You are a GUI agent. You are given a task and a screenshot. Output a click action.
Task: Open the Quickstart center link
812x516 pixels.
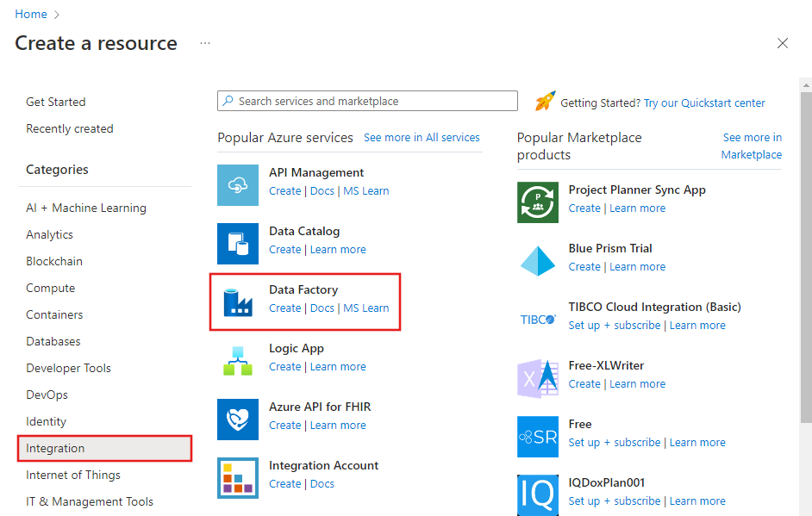click(x=704, y=103)
